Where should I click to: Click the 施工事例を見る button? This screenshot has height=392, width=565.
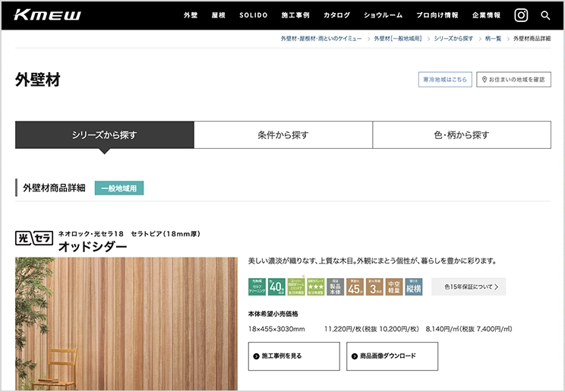294,356
